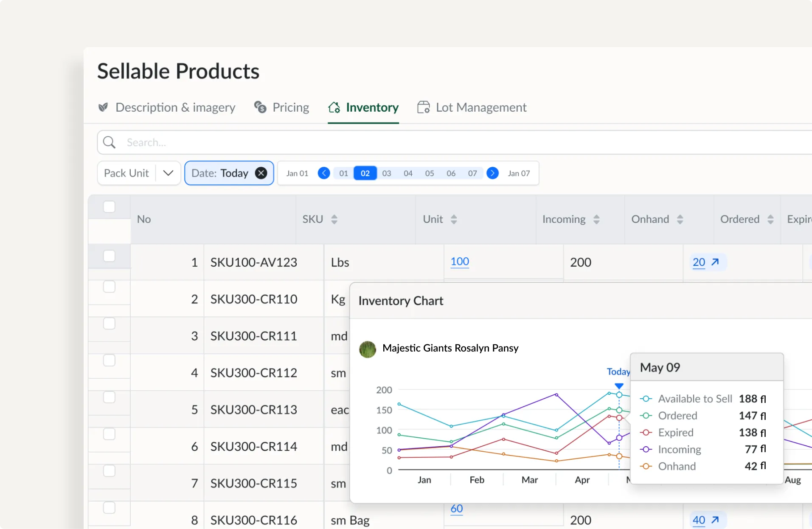
Task: Sort the SKU column
Action: pyautogui.click(x=334, y=219)
